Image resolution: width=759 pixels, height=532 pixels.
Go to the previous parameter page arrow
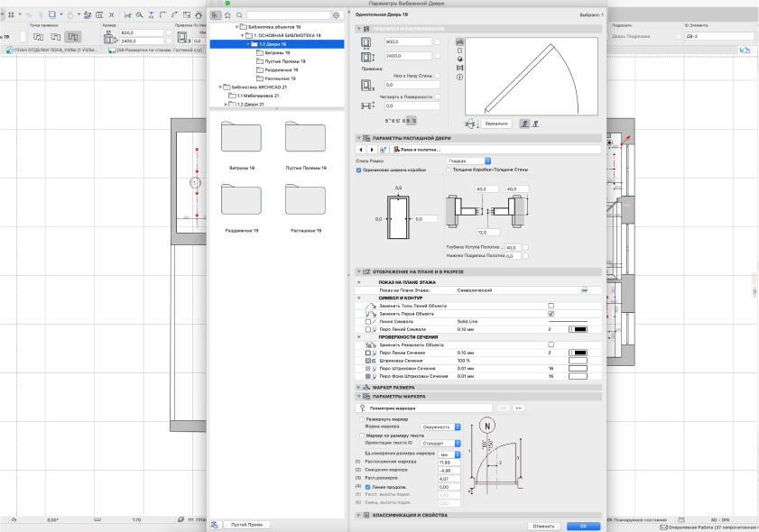pos(362,149)
